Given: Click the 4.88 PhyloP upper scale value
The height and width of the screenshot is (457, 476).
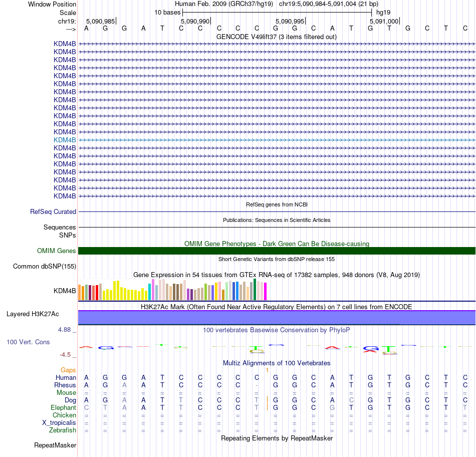Looking at the screenshot, I should [x=64, y=330].
